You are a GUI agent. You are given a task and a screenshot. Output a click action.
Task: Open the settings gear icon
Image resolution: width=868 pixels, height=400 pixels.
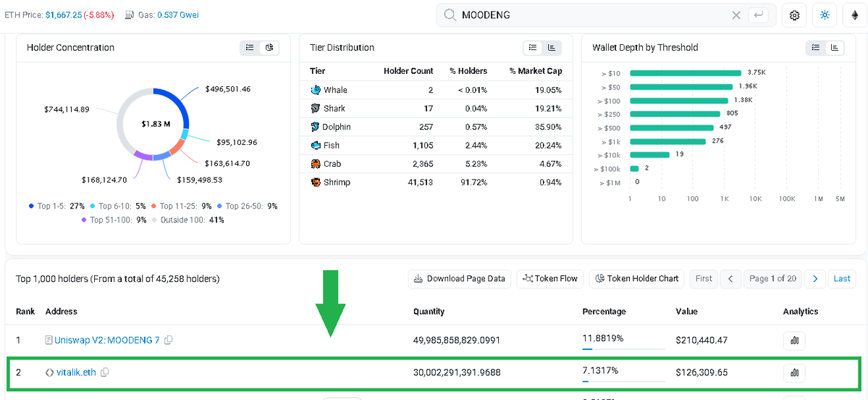point(794,15)
